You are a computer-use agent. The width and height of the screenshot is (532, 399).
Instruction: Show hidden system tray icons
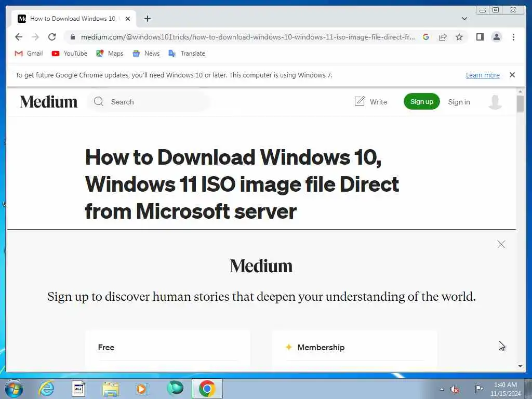click(x=442, y=390)
